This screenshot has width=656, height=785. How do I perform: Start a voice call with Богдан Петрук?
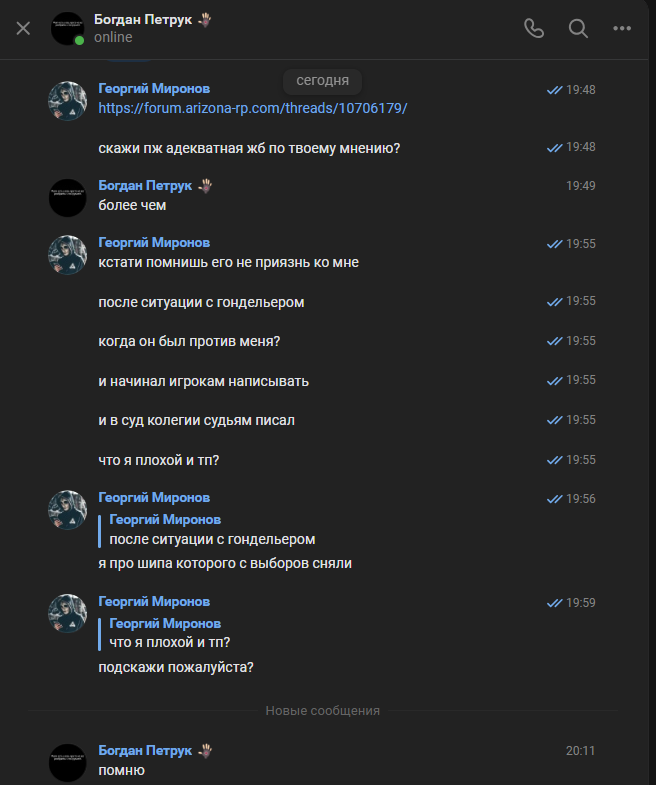point(534,28)
